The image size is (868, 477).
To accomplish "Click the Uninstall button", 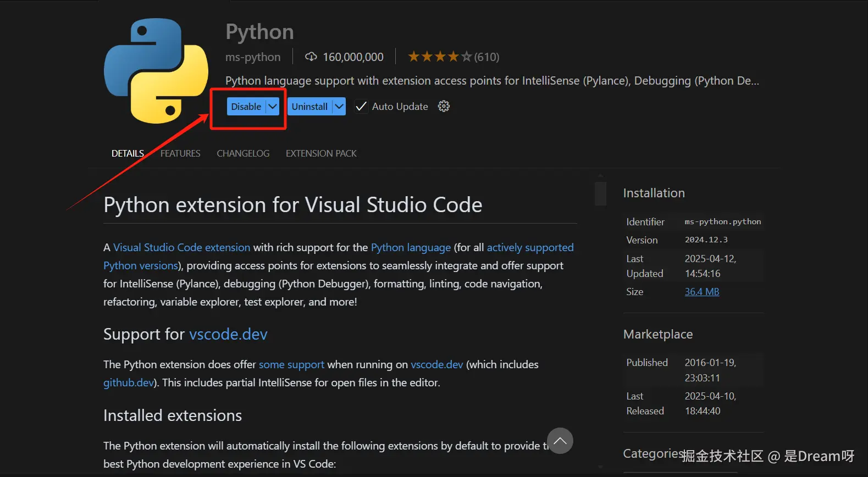I will pos(309,107).
